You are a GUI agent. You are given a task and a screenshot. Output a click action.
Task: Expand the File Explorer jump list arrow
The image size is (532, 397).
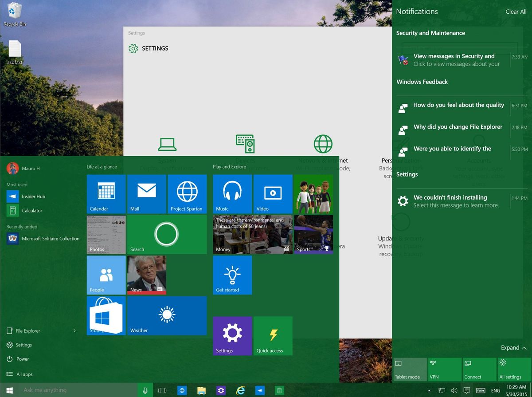[x=74, y=330]
